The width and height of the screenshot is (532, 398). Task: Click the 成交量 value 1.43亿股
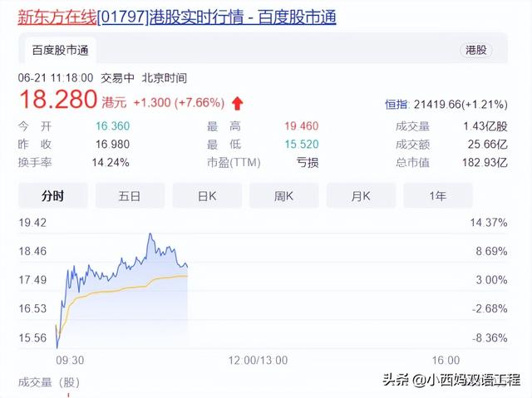485,126
